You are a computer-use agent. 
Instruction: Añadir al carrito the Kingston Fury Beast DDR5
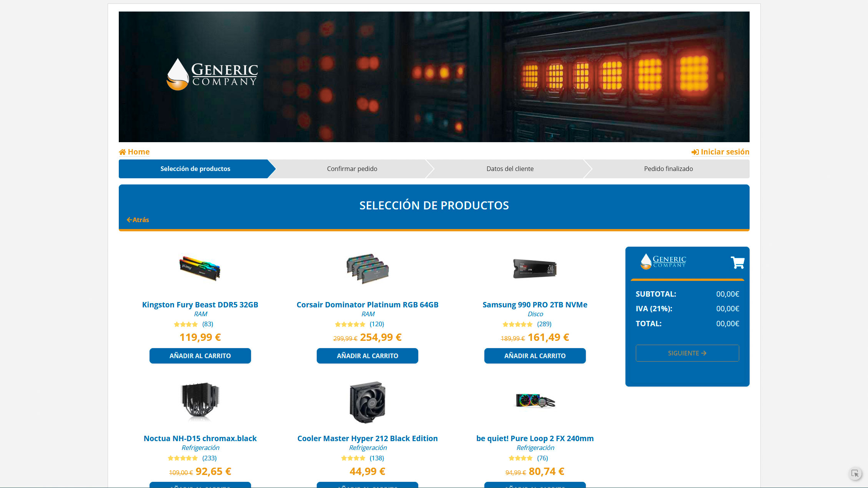pos(200,355)
